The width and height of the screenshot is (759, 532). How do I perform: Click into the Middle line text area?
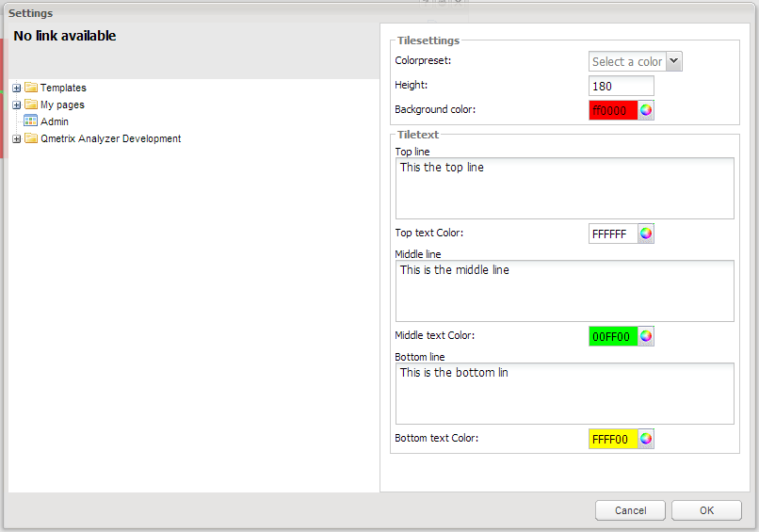(x=565, y=291)
